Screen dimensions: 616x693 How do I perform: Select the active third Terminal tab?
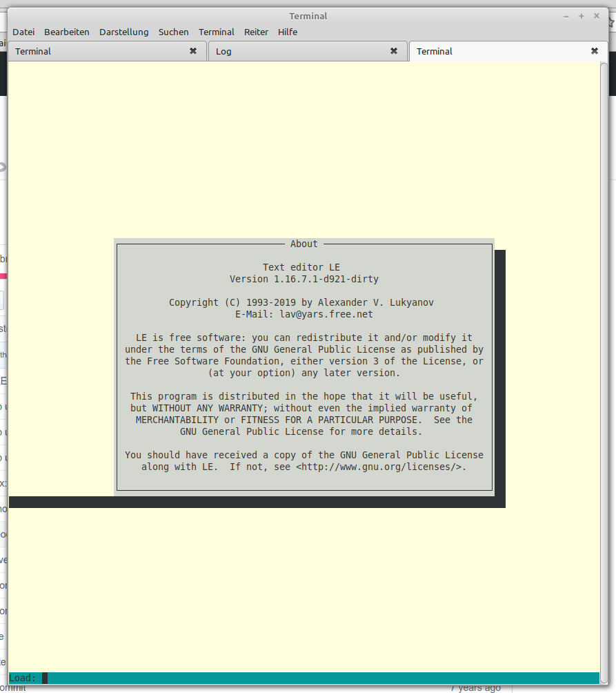coord(508,51)
